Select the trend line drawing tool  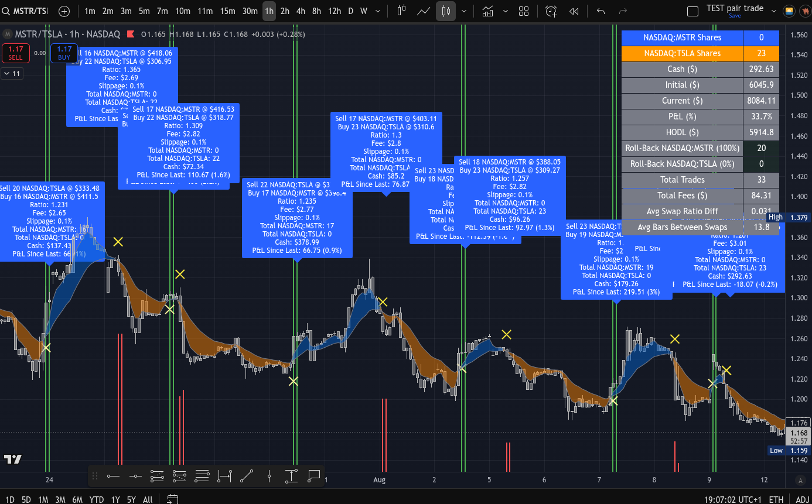(x=247, y=476)
